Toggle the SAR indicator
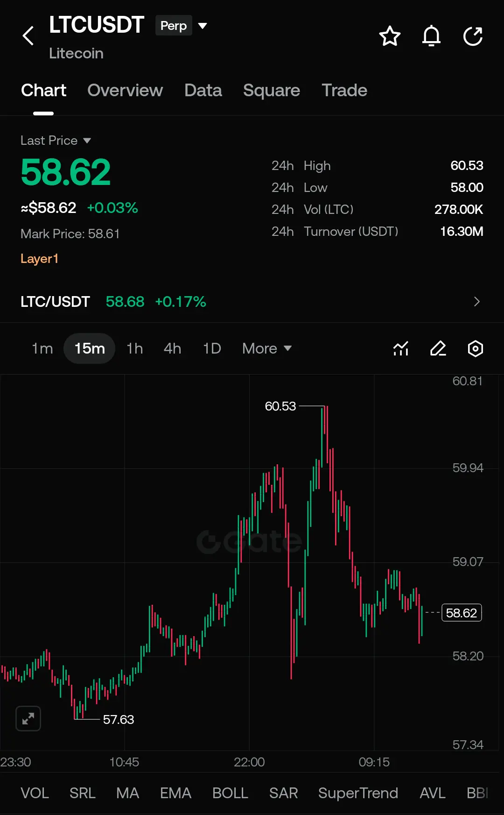The width and height of the screenshot is (504, 815). (283, 793)
